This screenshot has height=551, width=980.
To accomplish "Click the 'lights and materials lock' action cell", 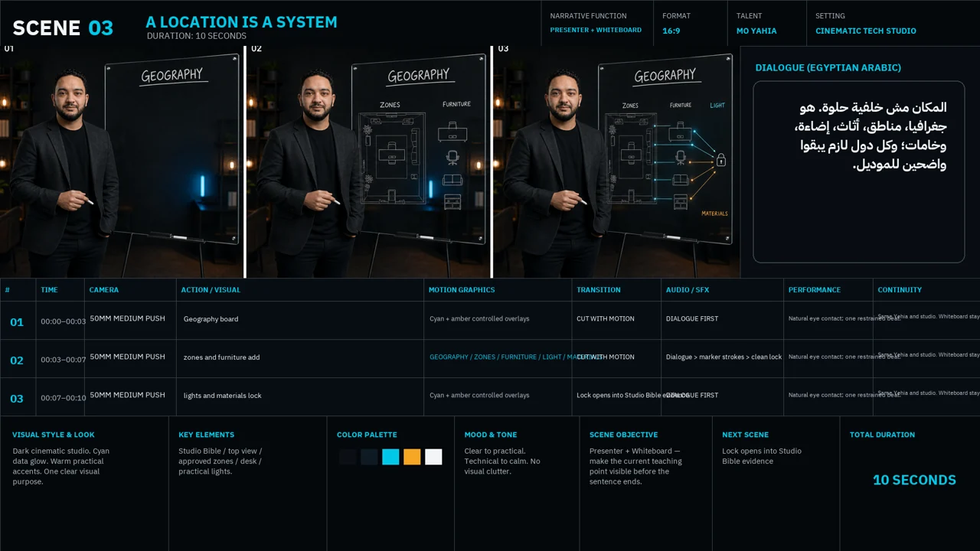I will (222, 396).
